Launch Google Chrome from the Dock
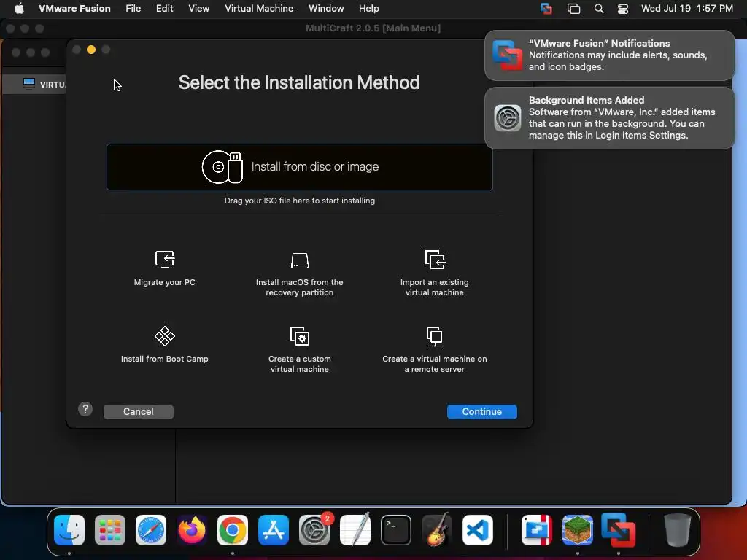 pos(233,529)
